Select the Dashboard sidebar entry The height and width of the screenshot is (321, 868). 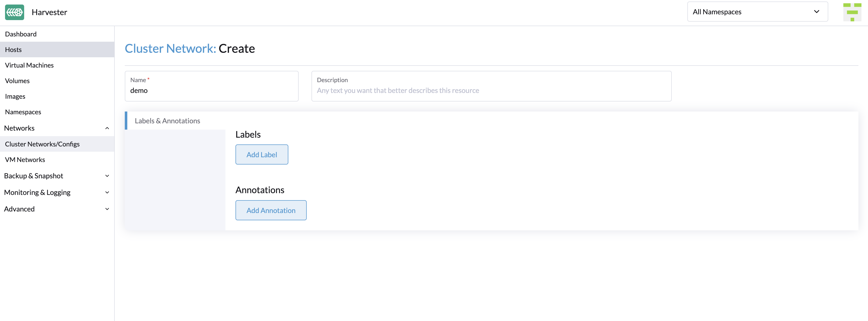pyautogui.click(x=21, y=34)
